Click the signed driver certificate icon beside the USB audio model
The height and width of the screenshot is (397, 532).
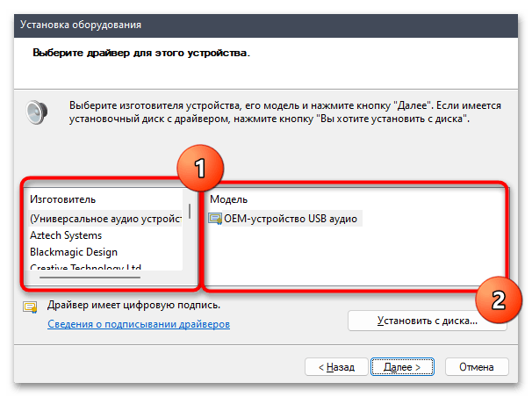coord(215,219)
